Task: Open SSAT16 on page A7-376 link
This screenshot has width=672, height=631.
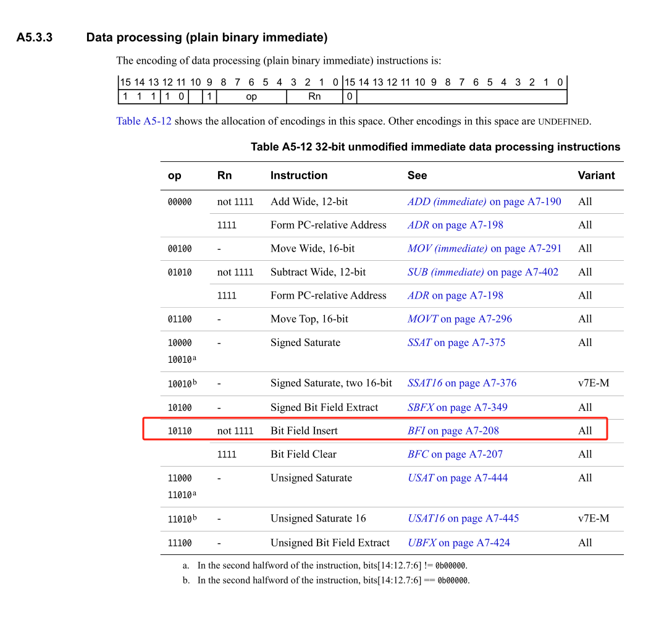Action: pos(462,383)
